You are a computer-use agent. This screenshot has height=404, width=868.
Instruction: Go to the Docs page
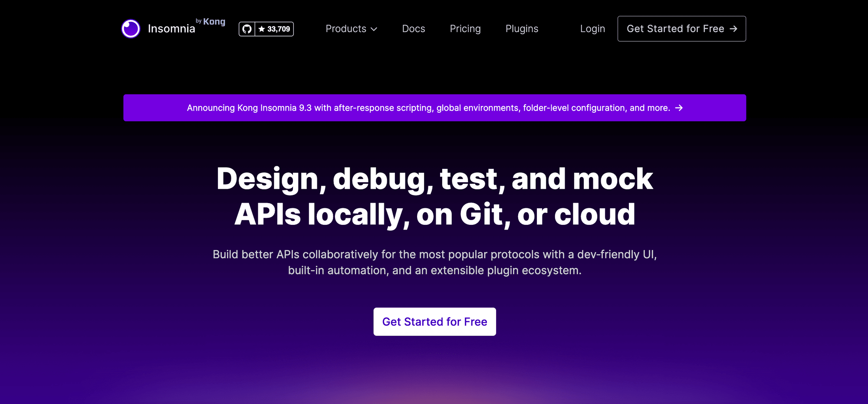(x=413, y=29)
